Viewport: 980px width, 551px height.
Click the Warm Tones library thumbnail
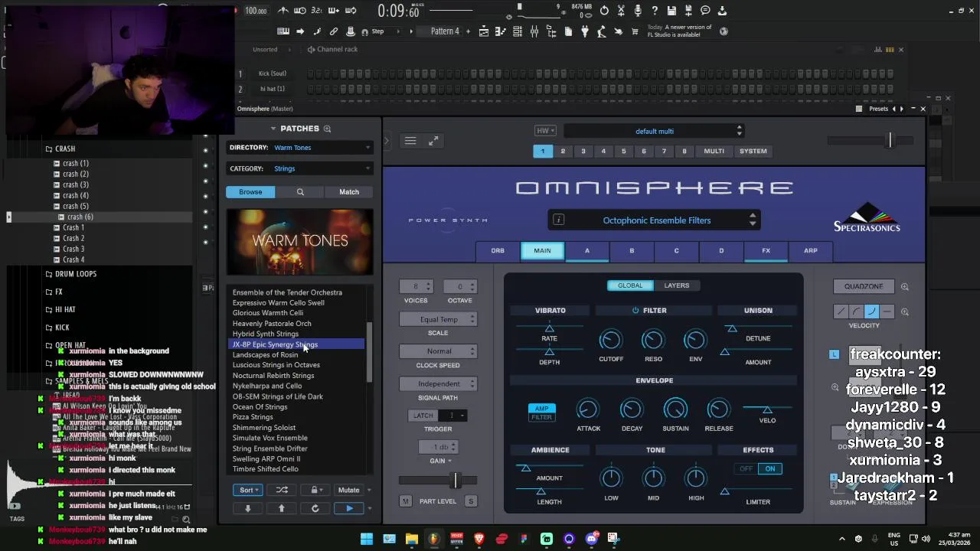tap(300, 241)
